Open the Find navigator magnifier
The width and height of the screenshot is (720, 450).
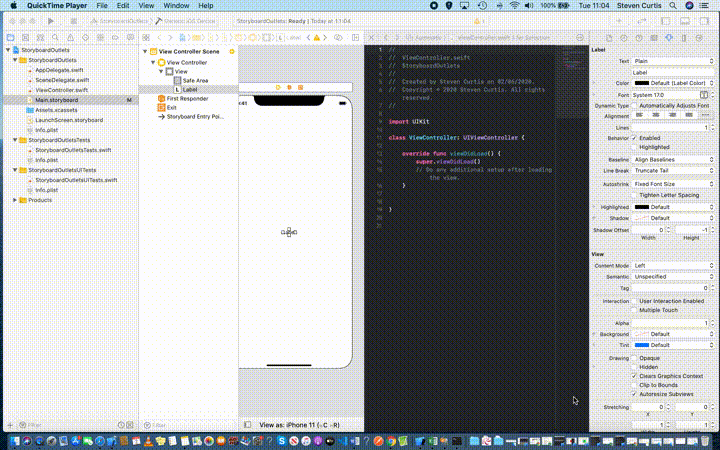55,38
